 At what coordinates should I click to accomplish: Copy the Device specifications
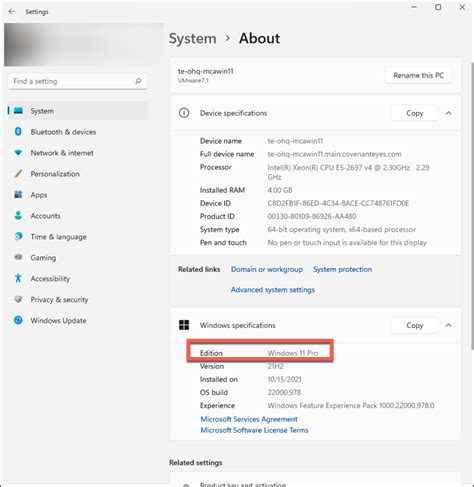tap(414, 113)
